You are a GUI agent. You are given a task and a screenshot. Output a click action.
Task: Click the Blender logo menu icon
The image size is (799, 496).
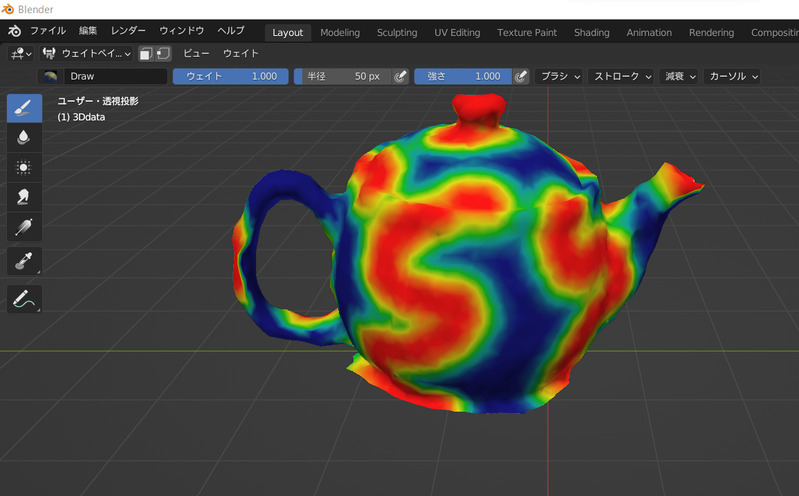tap(14, 31)
